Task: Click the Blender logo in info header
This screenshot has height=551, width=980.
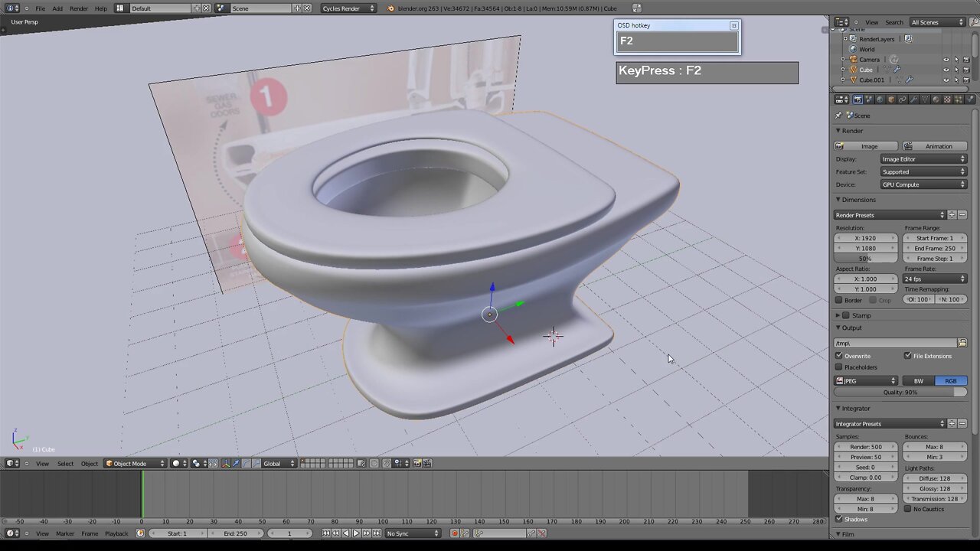Action: [391, 8]
